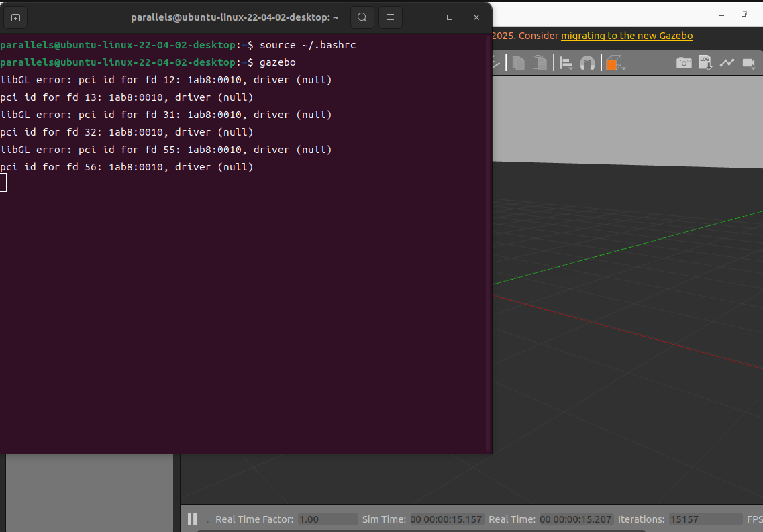Open the LOG data recording icon
This screenshot has height=532, width=763.
(705, 63)
